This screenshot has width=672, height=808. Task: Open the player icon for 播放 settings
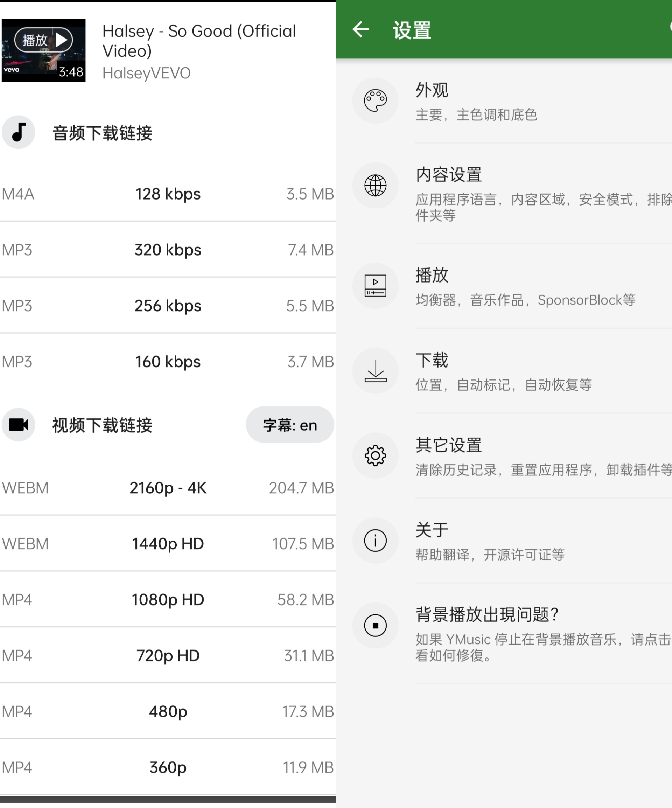375,286
